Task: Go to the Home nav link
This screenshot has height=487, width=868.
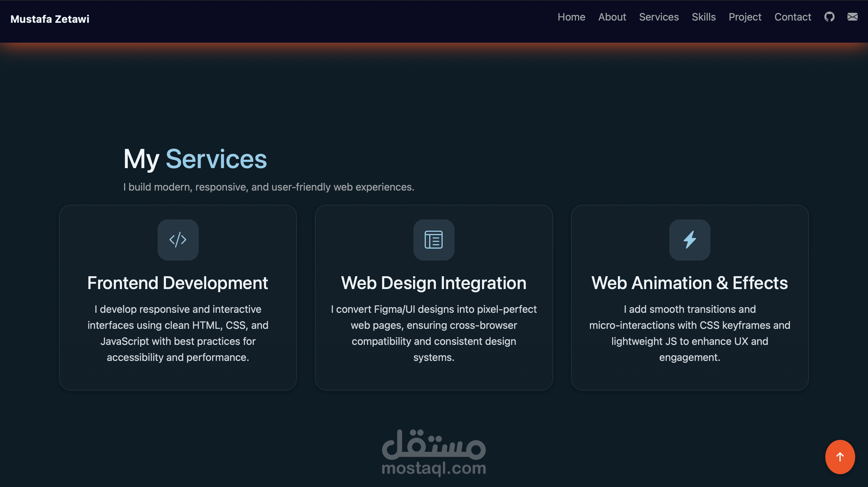Action: point(571,17)
